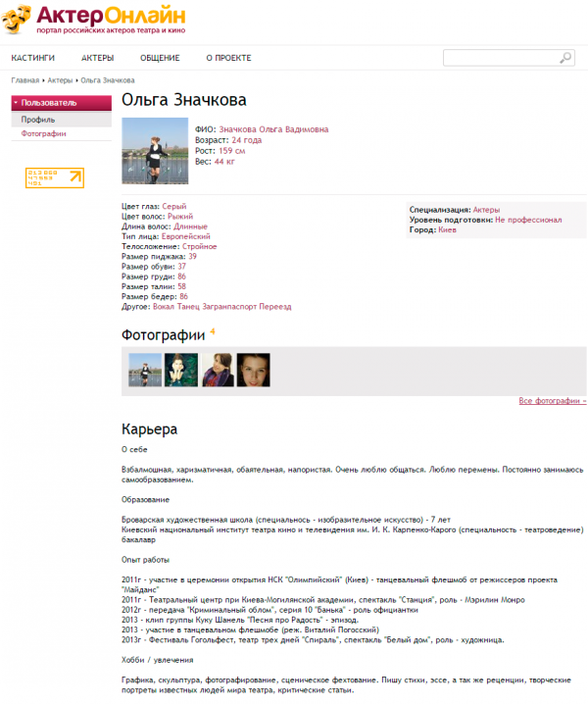Select Профиль in the sidebar

pyautogui.click(x=38, y=119)
